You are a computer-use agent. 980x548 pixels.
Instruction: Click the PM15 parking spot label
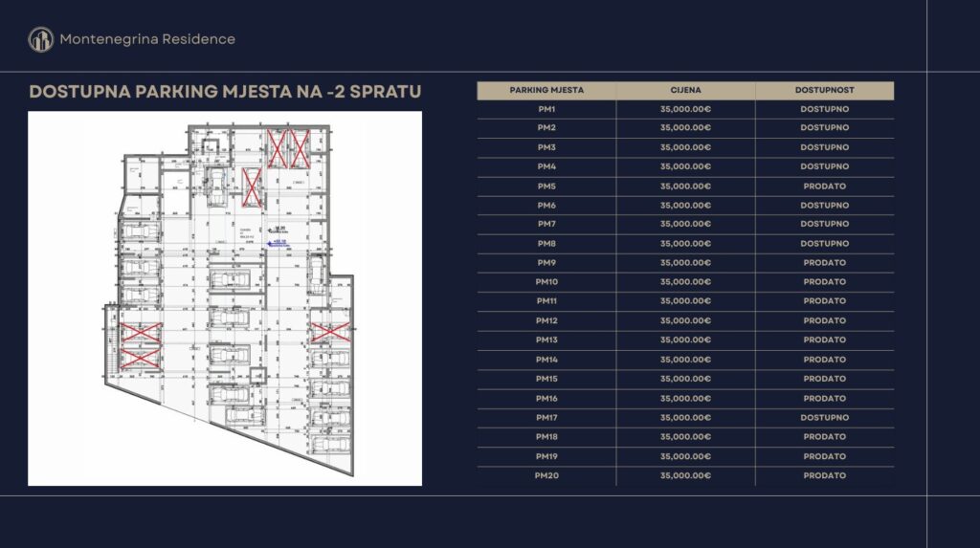point(546,379)
